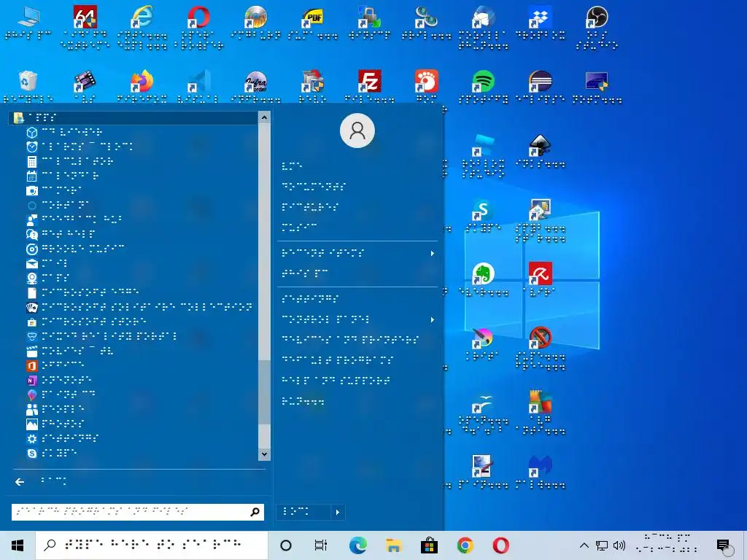This screenshot has width=747, height=560.
Task: Open the Action Center notifications icon
Action: [x=723, y=545]
